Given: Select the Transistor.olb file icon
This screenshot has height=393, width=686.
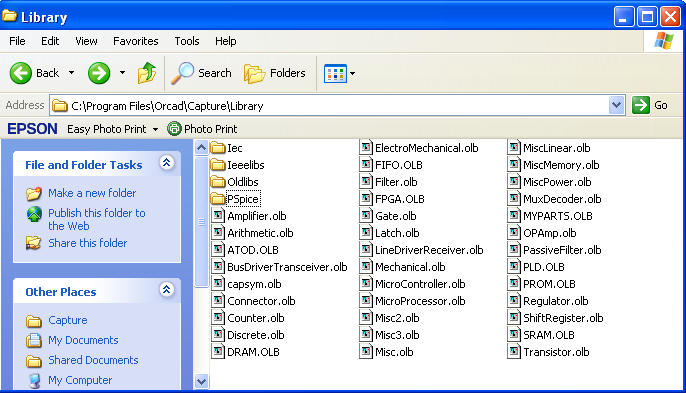Looking at the screenshot, I should pos(514,352).
